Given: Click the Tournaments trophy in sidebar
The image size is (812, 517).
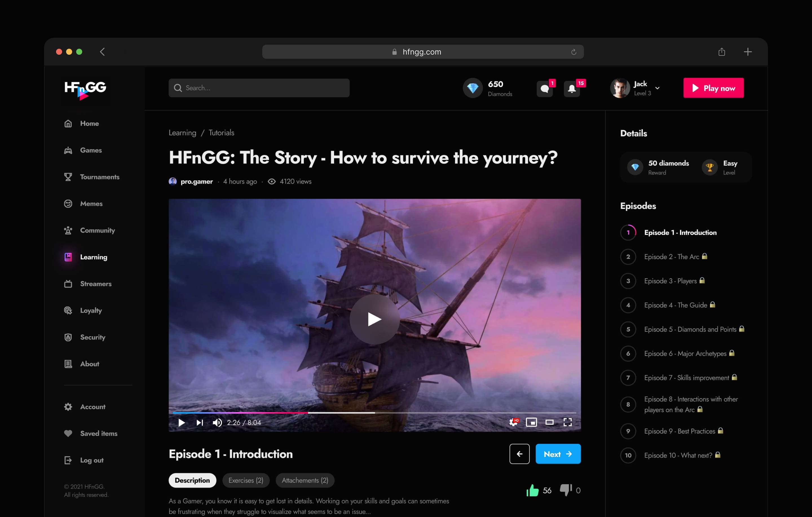Looking at the screenshot, I should 68,177.
